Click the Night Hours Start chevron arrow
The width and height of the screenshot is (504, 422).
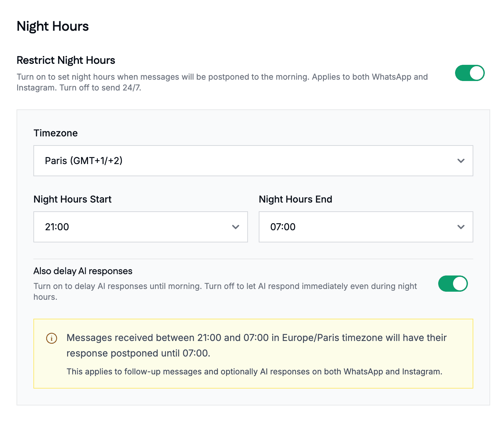(x=235, y=227)
